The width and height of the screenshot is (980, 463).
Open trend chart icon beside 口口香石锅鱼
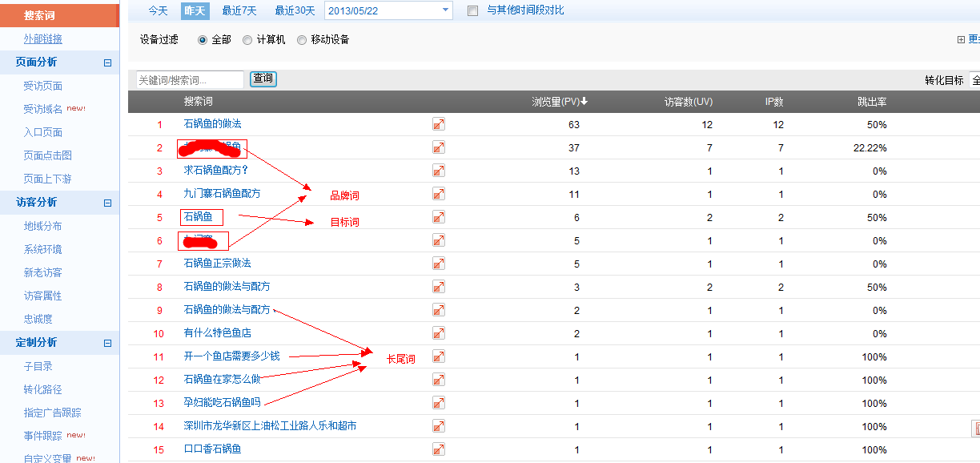pyautogui.click(x=438, y=449)
